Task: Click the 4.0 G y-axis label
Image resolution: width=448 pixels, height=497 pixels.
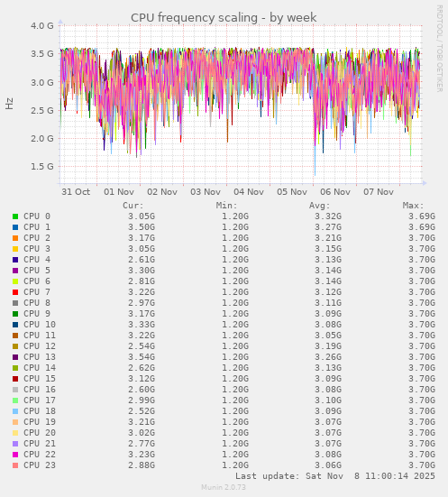Action: pos(42,25)
